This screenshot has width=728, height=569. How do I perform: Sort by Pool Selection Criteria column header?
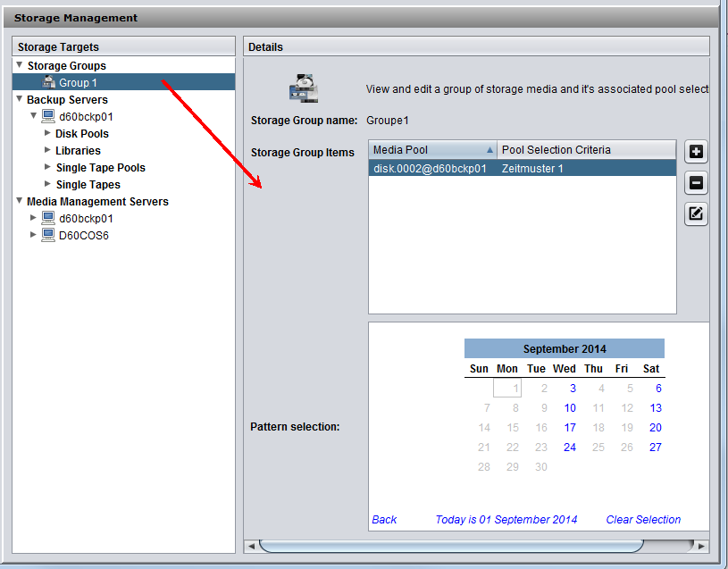[586, 150]
